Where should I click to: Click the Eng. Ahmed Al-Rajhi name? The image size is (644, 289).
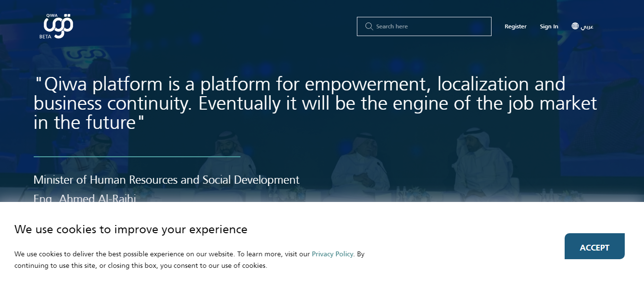[x=85, y=198]
